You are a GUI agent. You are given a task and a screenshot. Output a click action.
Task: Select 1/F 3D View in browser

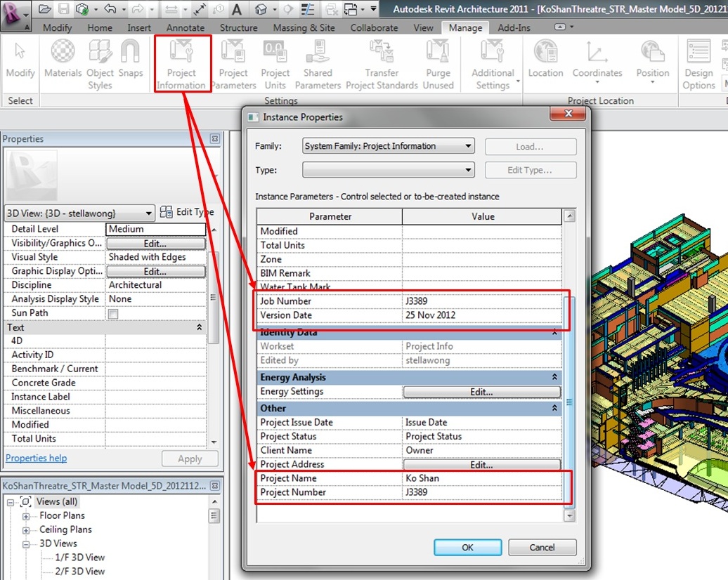(79, 558)
